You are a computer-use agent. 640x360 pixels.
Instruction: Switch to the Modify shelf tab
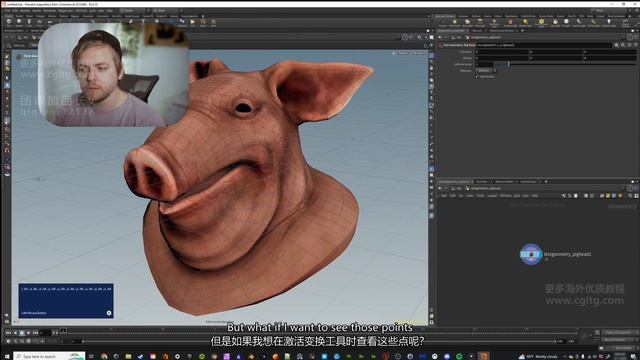19,16
